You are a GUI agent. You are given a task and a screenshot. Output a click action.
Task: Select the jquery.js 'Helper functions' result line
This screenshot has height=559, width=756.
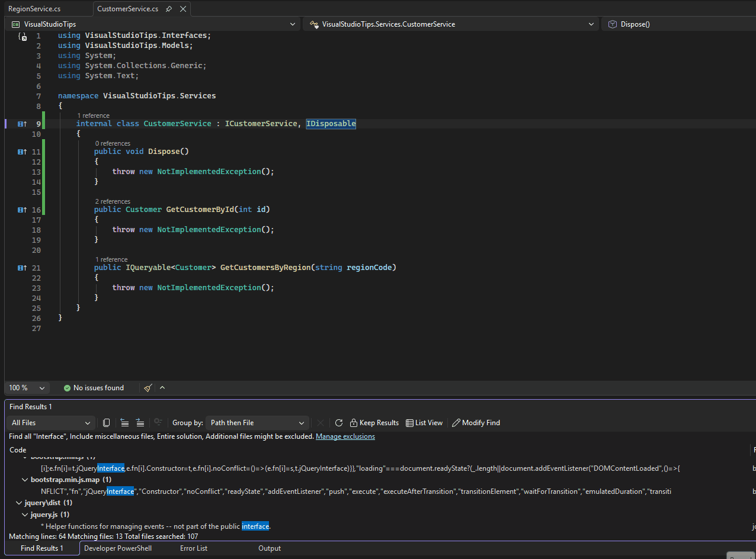tap(156, 526)
